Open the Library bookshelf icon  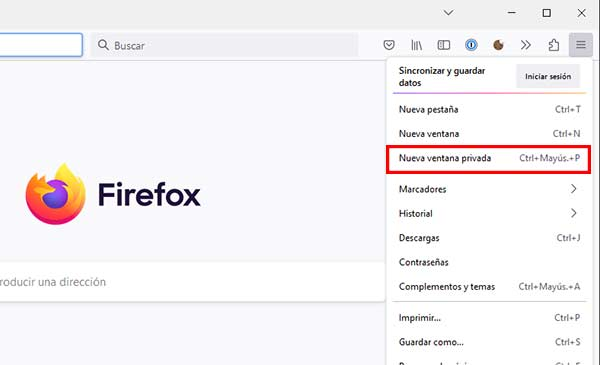[x=416, y=45]
